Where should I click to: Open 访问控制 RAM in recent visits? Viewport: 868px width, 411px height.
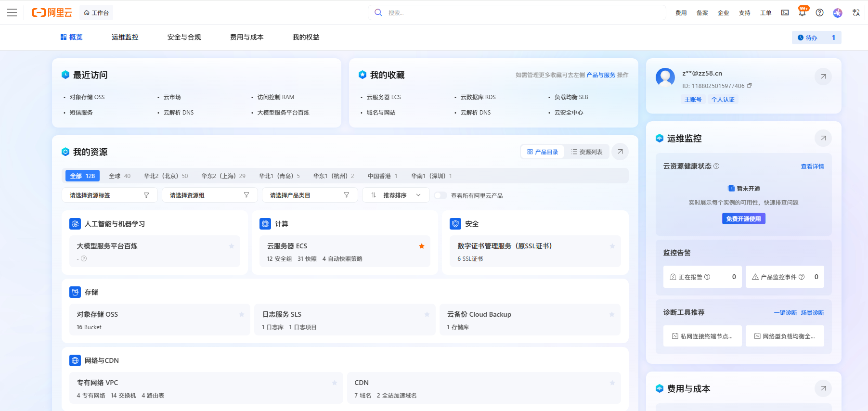(276, 97)
